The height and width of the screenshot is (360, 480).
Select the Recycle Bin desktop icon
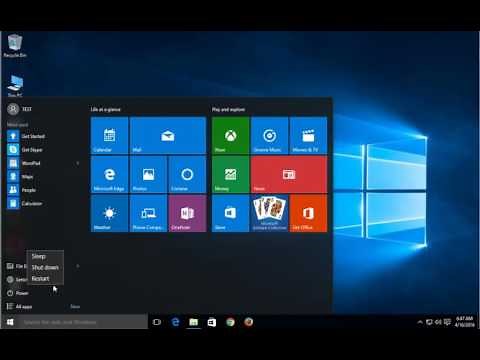15,46
